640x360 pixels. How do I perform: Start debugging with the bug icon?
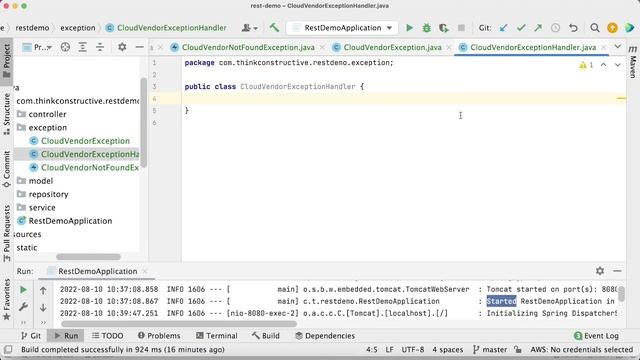[427, 28]
